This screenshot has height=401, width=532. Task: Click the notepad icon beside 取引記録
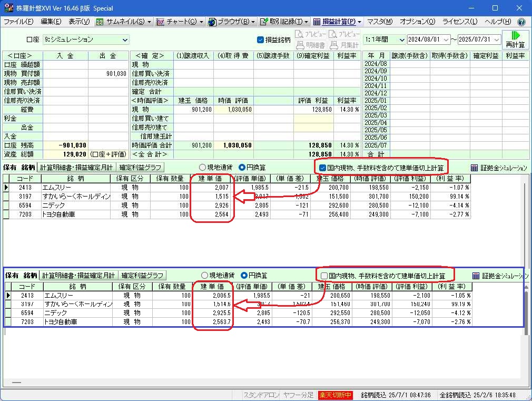(264, 22)
